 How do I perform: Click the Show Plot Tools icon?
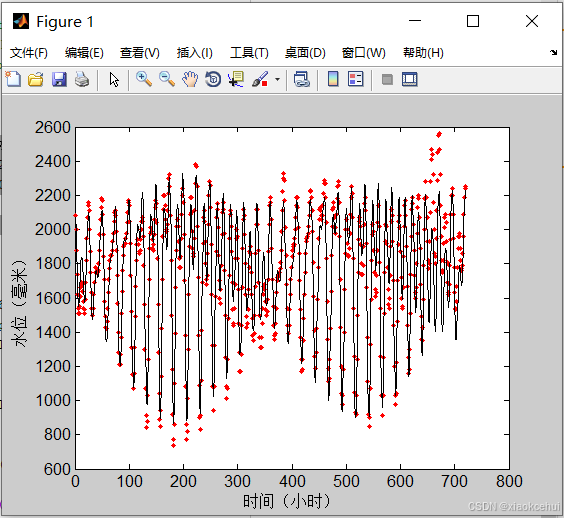point(410,79)
